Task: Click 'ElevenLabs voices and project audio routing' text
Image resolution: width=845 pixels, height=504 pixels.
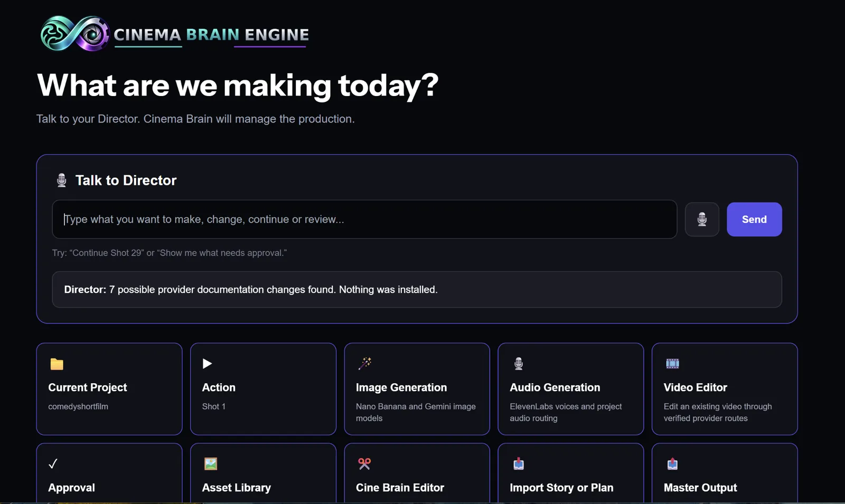Action: [566, 412]
